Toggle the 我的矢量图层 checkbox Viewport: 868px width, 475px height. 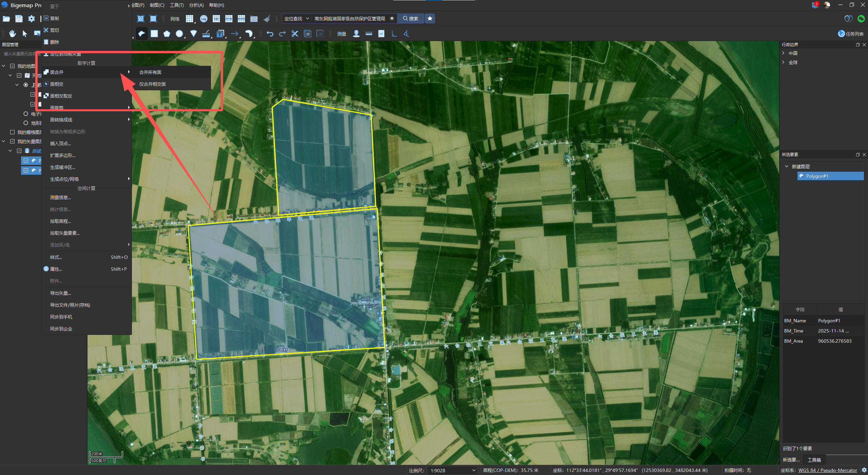pos(13,141)
